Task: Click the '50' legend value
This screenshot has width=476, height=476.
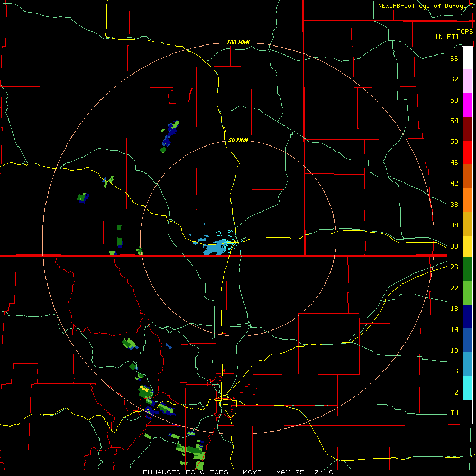Action: pyautogui.click(x=454, y=142)
